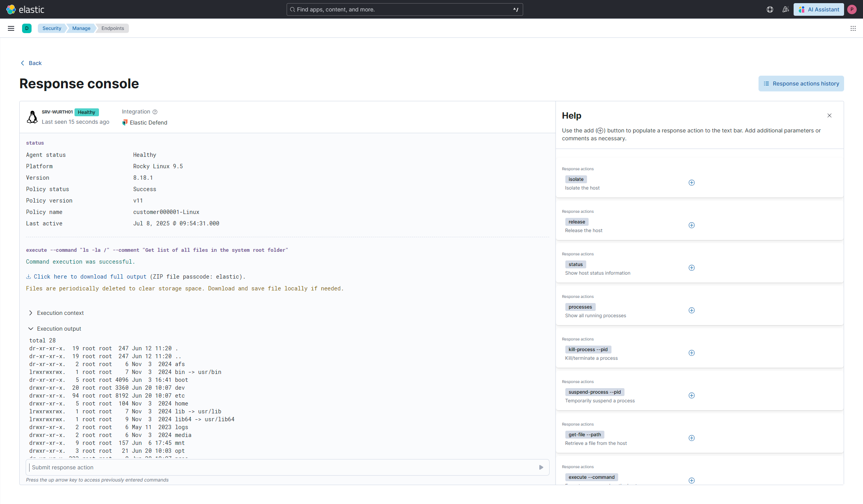This screenshot has width=863, height=504.
Task: Close the Help panel
Action: pyautogui.click(x=829, y=115)
